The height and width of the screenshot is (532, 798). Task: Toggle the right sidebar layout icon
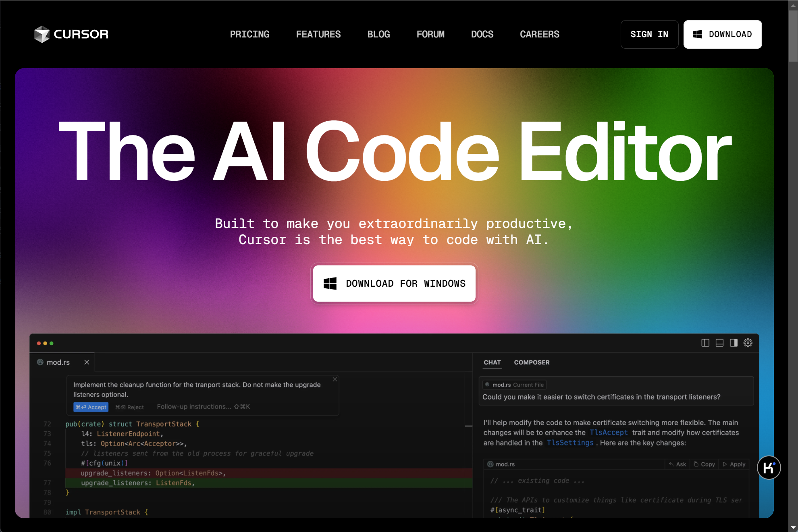pyautogui.click(x=734, y=343)
